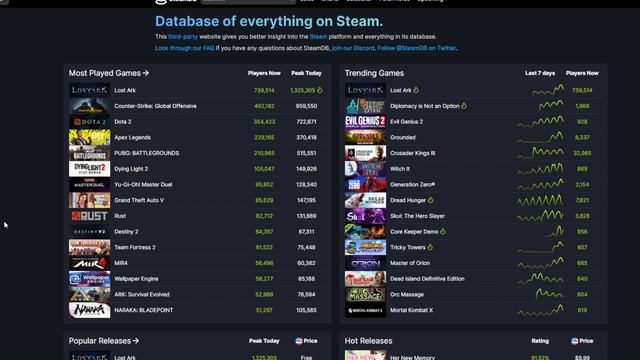Open Lost Ark thumbnail in Most Played Games
This screenshot has width=640, height=360.
click(89, 90)
